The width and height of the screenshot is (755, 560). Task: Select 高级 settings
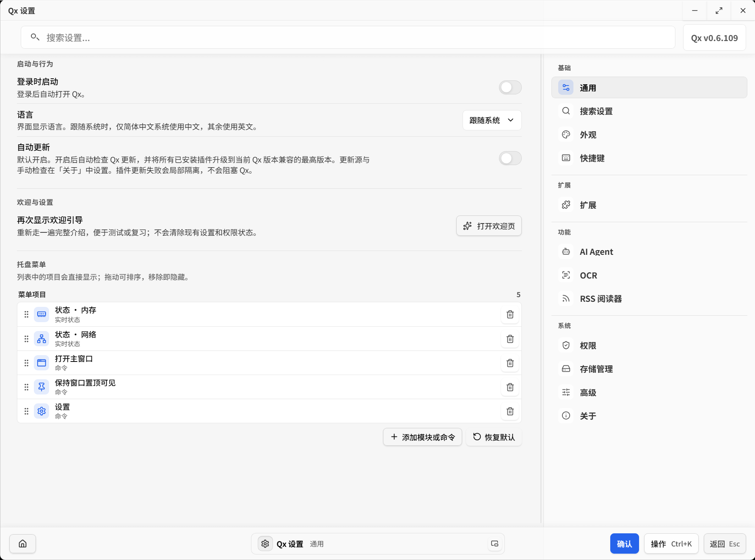point(649,393)
